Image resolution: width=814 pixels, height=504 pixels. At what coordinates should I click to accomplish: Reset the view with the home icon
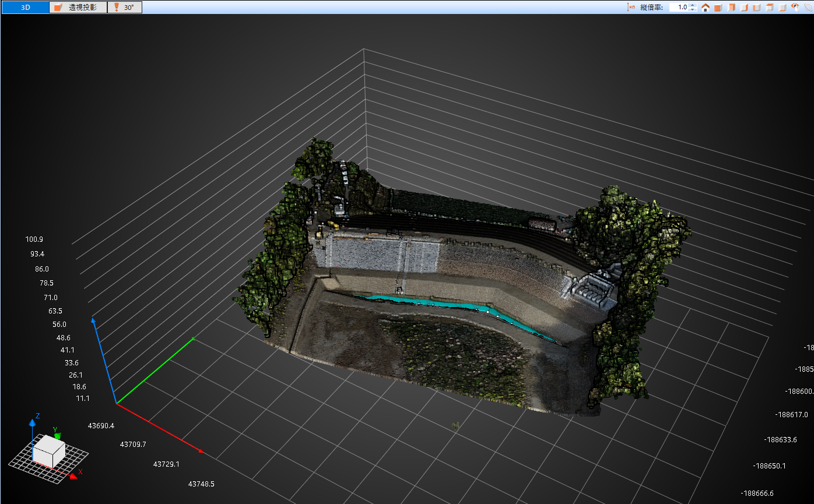pyautogui.click(x=706, y=8)
